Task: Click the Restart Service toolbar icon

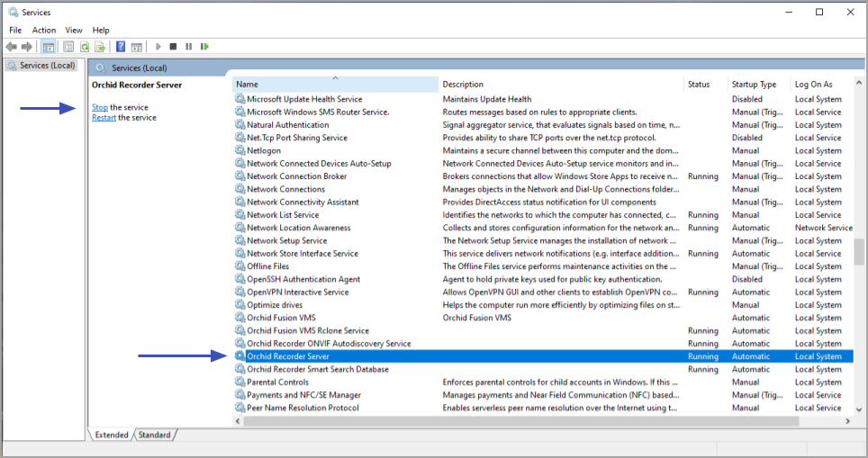Action: tap(204, 47)
